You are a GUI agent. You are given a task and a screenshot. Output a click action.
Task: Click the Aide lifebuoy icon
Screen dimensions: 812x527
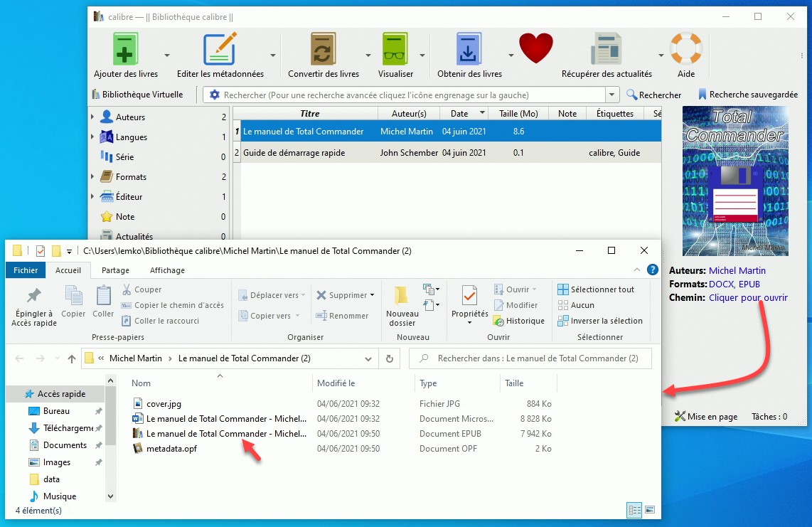tap(685, 50)
